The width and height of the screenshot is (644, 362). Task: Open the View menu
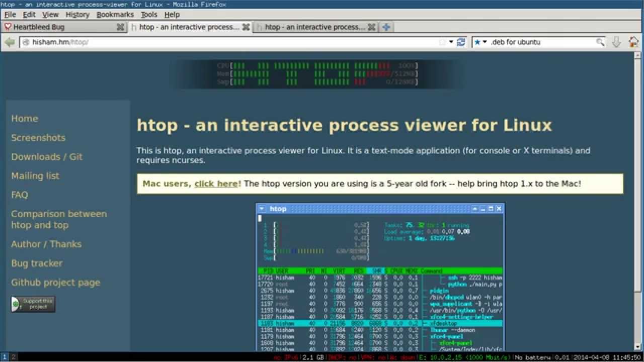tap(50, 15)
